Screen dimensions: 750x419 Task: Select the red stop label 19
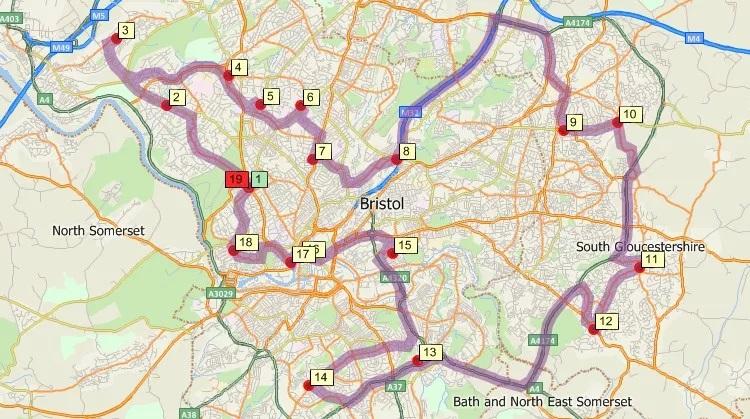[236, 180]
